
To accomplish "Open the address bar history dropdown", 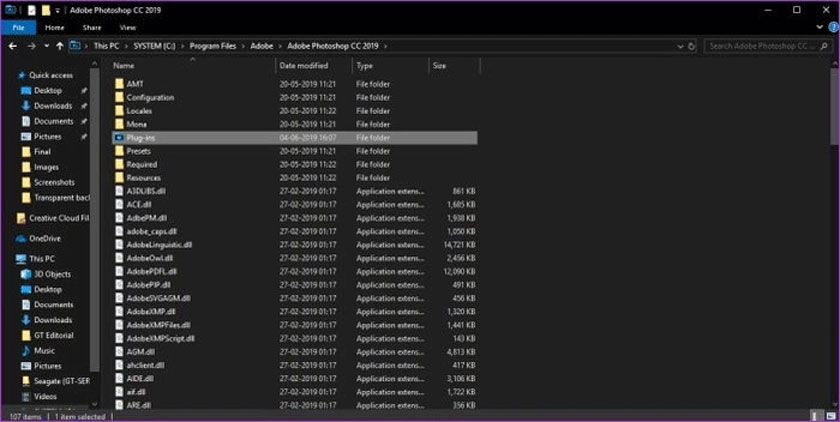I will point(681,46).
